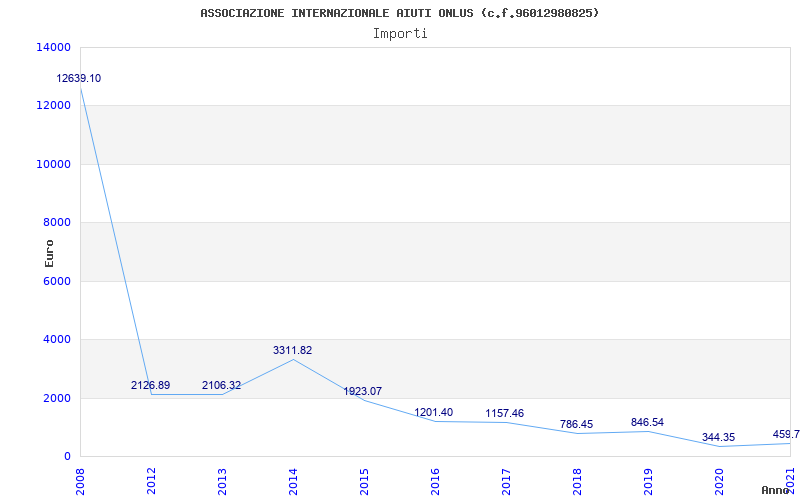Select the 2008 x-axis tick label
This screenshot has height=500, width=800.
80,478
